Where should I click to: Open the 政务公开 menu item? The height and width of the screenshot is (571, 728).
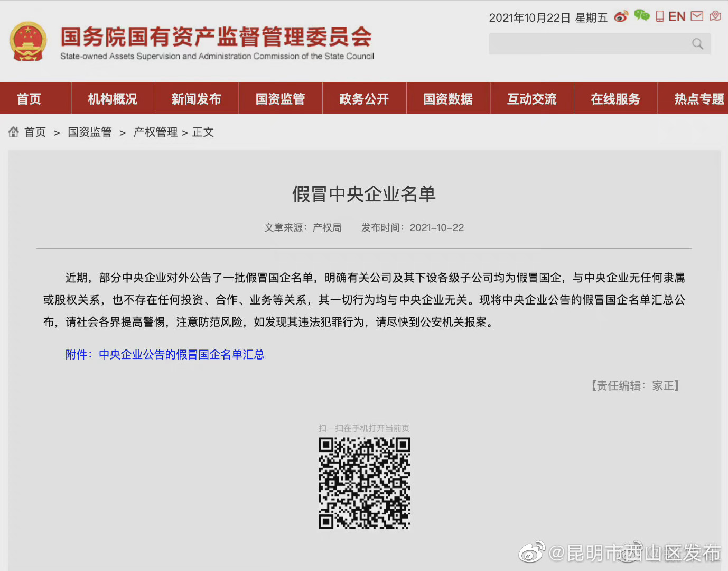(x=364, y=98)
